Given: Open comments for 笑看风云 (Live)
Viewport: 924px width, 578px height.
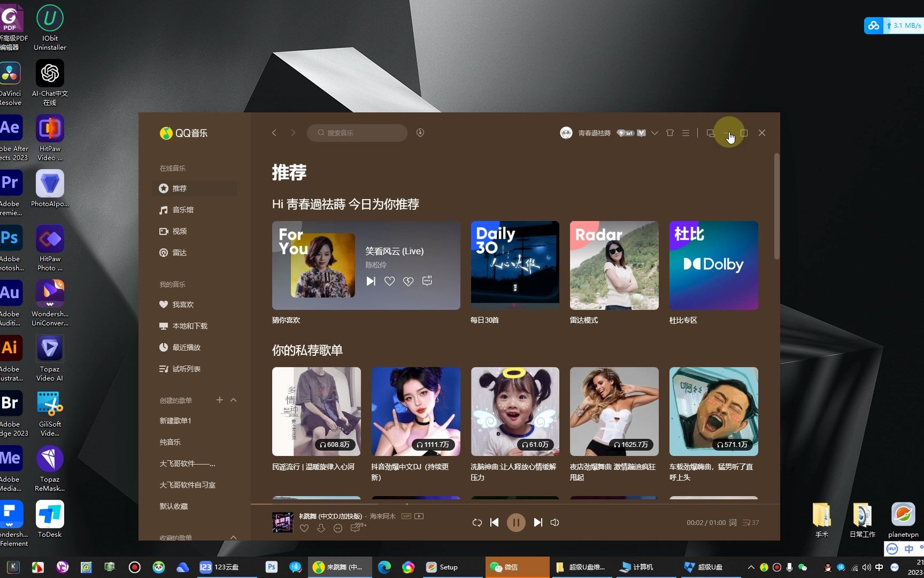Looking at the screenshot, I should point(427,280).
